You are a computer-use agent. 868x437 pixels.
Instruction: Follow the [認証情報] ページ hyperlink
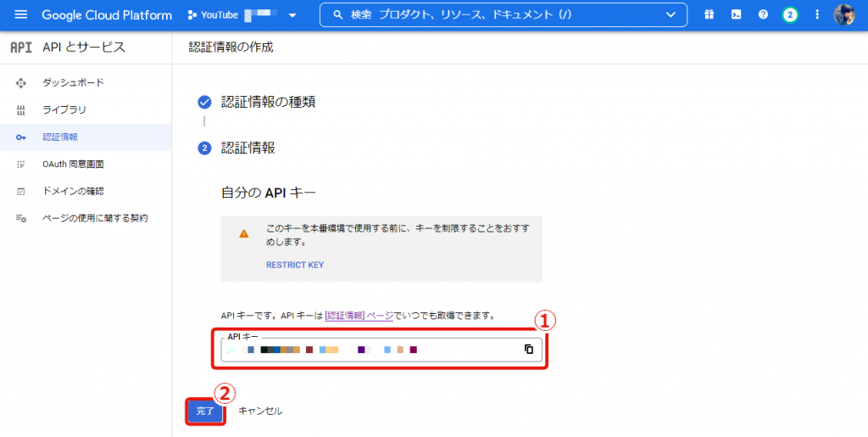point(359,316)
